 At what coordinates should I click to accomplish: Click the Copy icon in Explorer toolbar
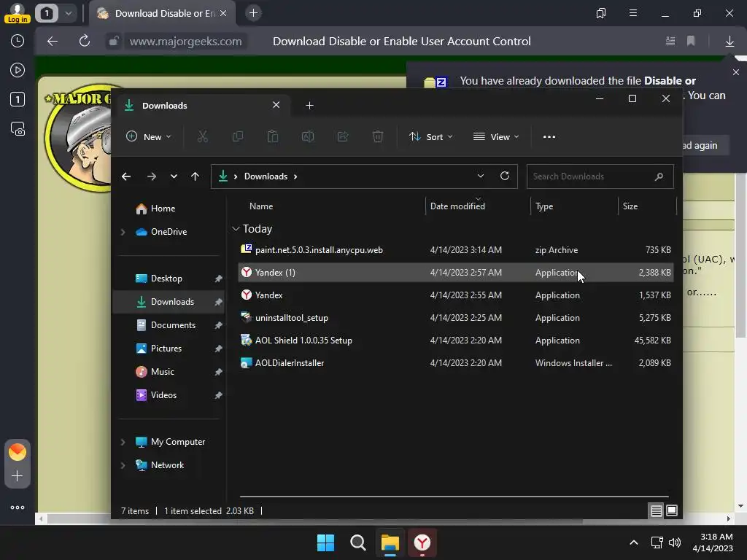[x=237, y=136]
